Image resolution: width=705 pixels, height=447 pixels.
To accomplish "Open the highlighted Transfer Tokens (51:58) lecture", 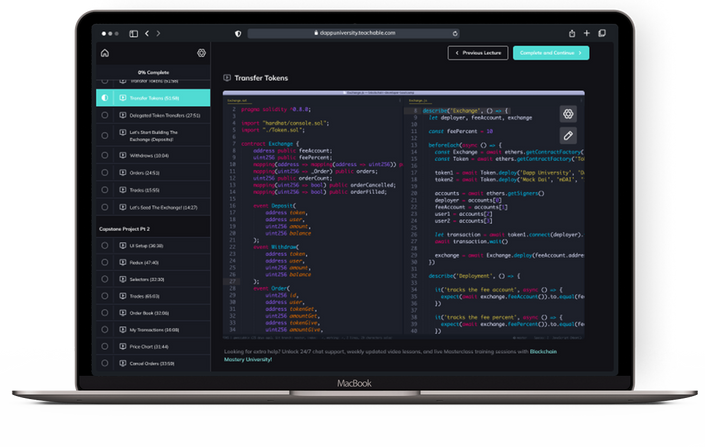I will tap(153, 98).
